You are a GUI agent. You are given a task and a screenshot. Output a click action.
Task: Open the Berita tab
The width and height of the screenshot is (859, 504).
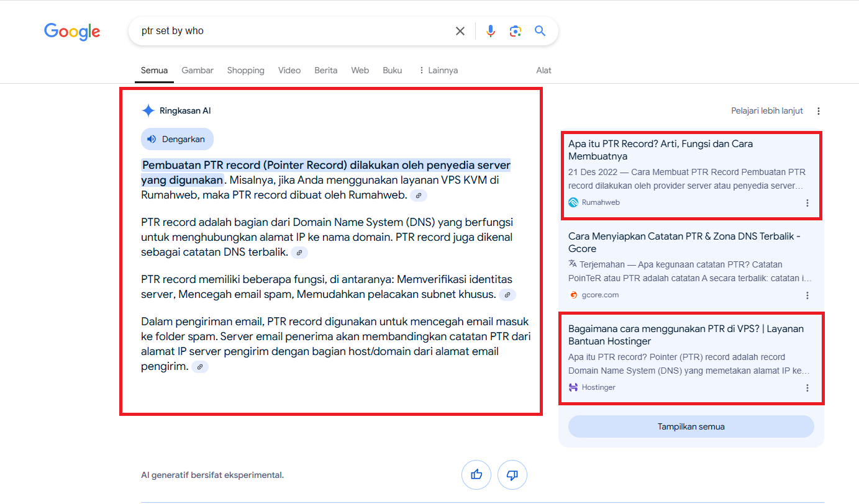coord(326,70)
